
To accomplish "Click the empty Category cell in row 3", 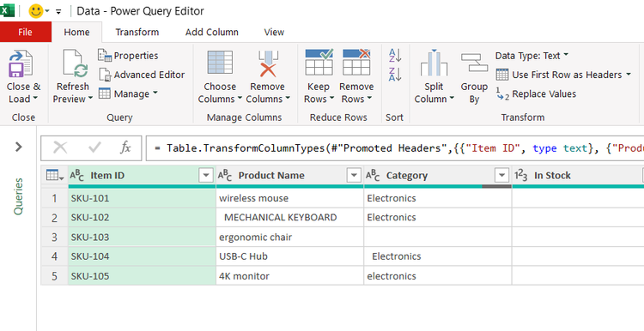I will click(437, 237).
